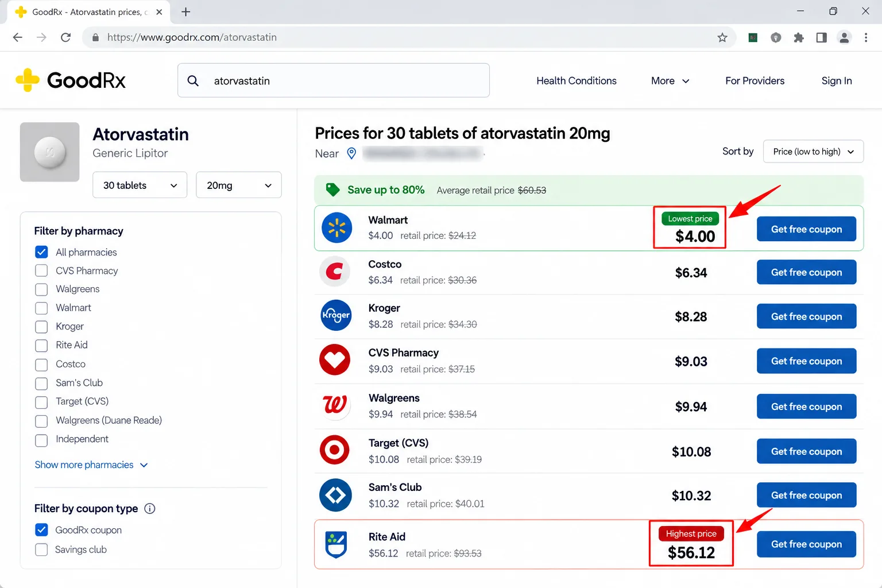Image resolution: width=882 pixels, height=588 pixels.
Task: Click the GoodRx yellow plus logo
Action: (28, 80)
